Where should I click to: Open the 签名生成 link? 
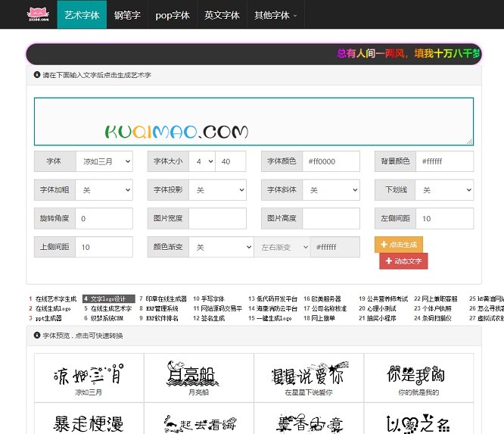pyautogui.click(x=213, y=318)
